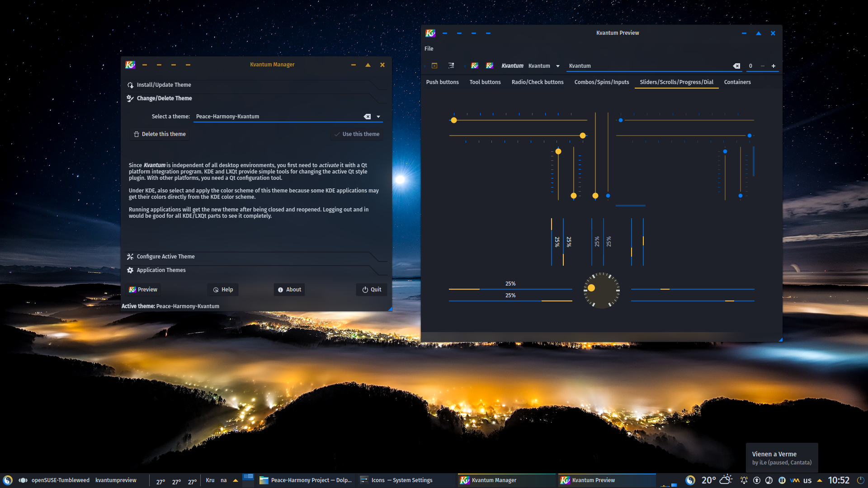Screen dimensions: 868x488
Task: Click the Use this theme button
Action: pyautogui.click(x=357, y=134)
